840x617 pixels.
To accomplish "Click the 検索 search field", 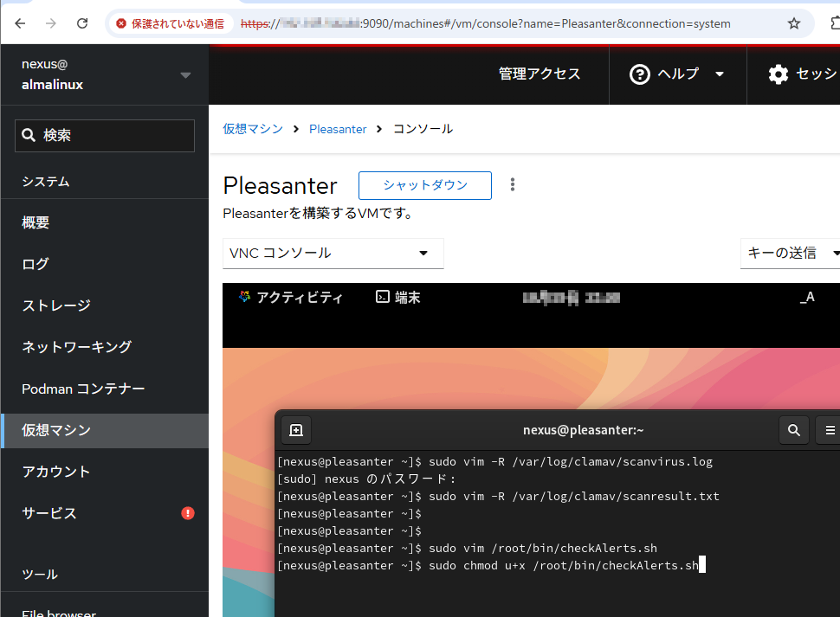I will (105, 136).
